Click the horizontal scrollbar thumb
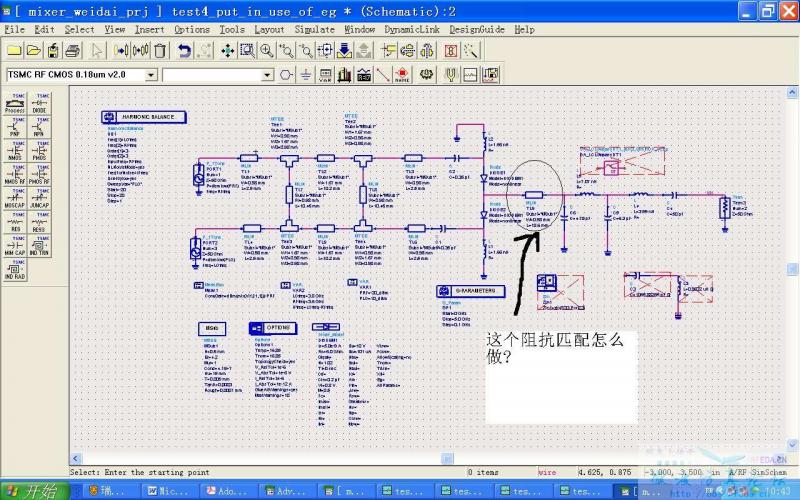 [x=447, y=458]
